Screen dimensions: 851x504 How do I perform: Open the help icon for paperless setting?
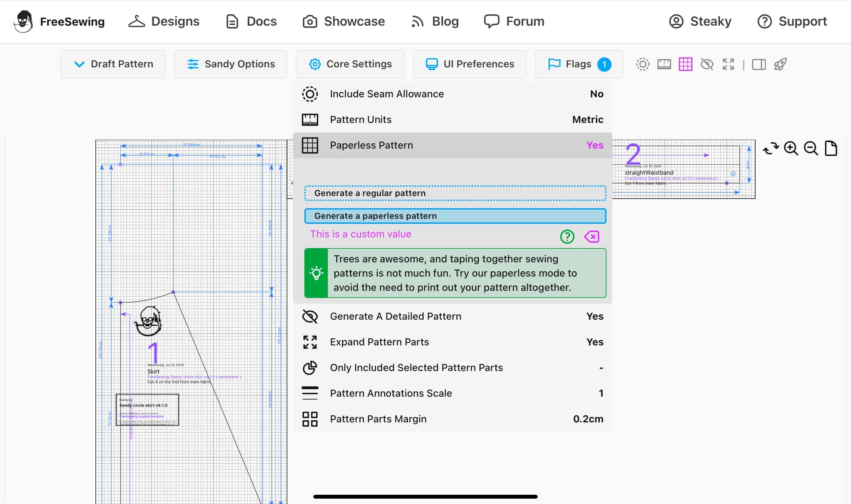pos(567,237)
